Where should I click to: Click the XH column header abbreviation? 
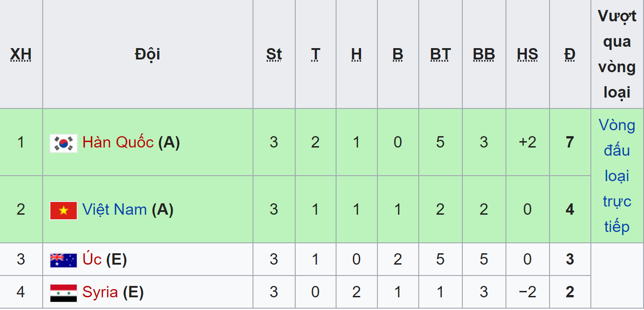click(x=21, y=54)
